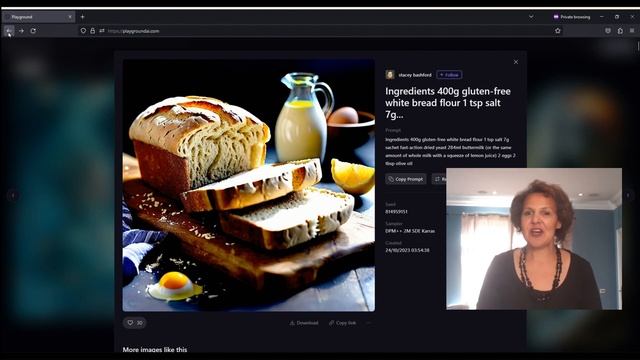Expand the list all tabs chevron
The width and height of the screenshot is (640, 360).
[531, 17]
